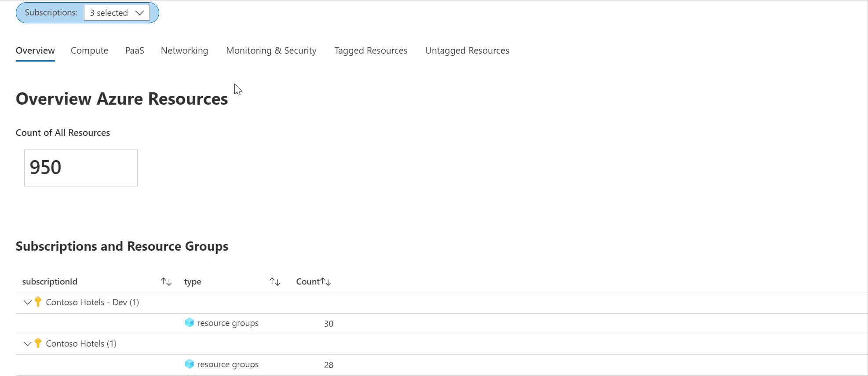The height and width of the screenshot is (376, 868).
Task: Switch to the Compute tab
Action: (x=89, y=51)
